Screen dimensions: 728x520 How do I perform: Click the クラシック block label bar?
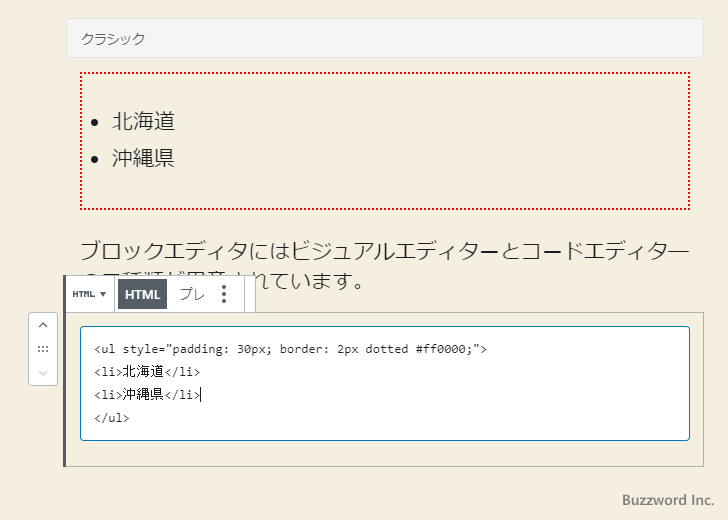pyautogui.click(x=384, y=38)
